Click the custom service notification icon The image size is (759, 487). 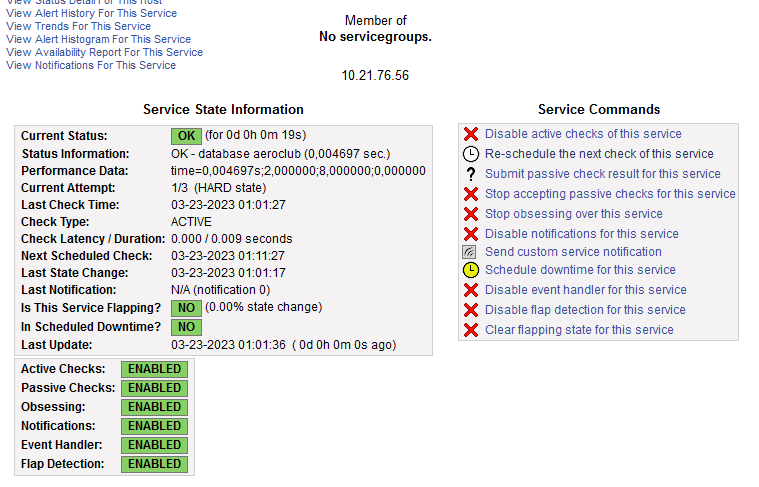pyautogui.click(x=470, y=252)
